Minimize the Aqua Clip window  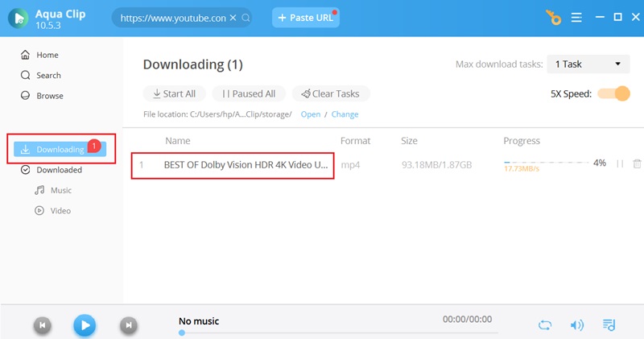click(x=600, y=17)
